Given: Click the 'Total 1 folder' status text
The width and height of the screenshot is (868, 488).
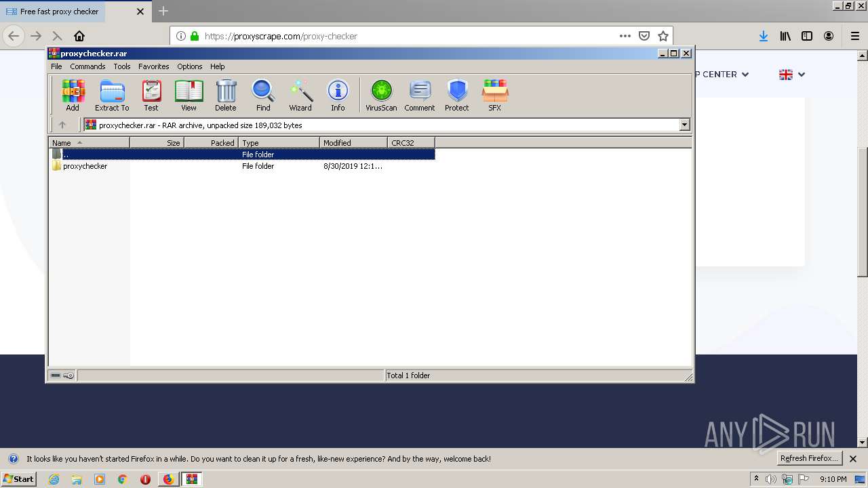Looking at the screenshot, I should (408, 375).
